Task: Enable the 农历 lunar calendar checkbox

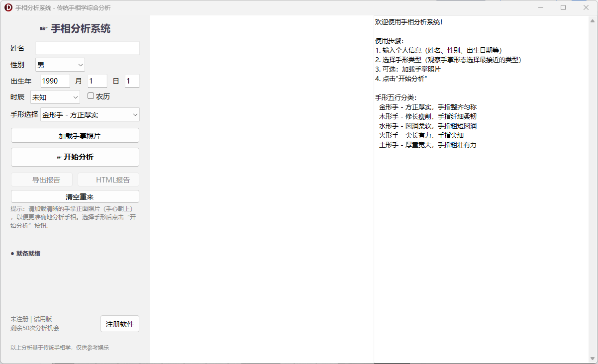Action: pyautogui.click(x=91, y=96)
